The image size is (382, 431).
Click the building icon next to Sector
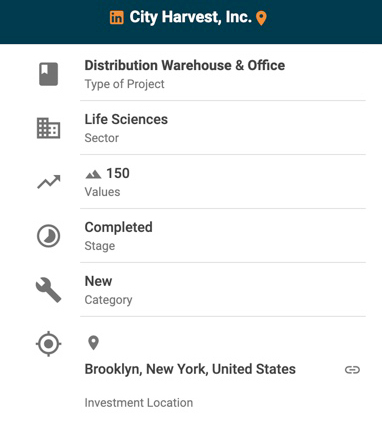49,128
